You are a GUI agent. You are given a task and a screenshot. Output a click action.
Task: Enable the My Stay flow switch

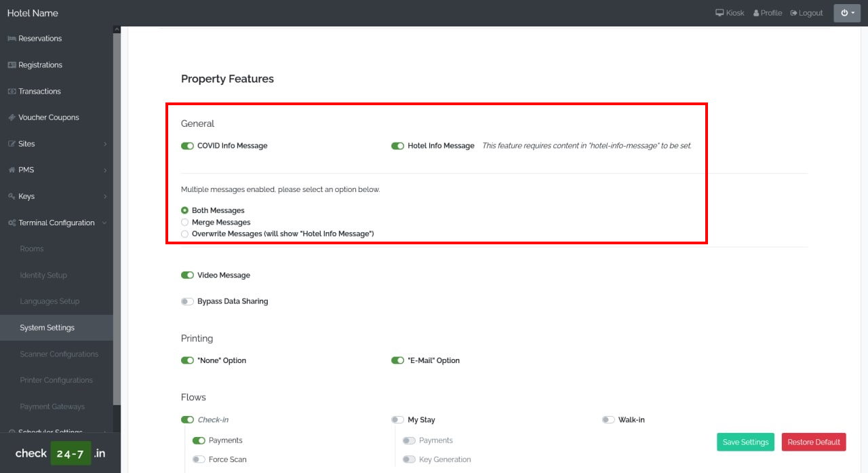pyautogui.click(x=397, y=419)
